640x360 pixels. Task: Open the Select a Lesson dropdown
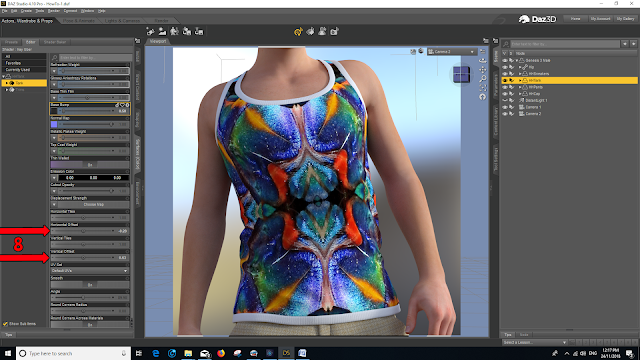tap(534, 342)
